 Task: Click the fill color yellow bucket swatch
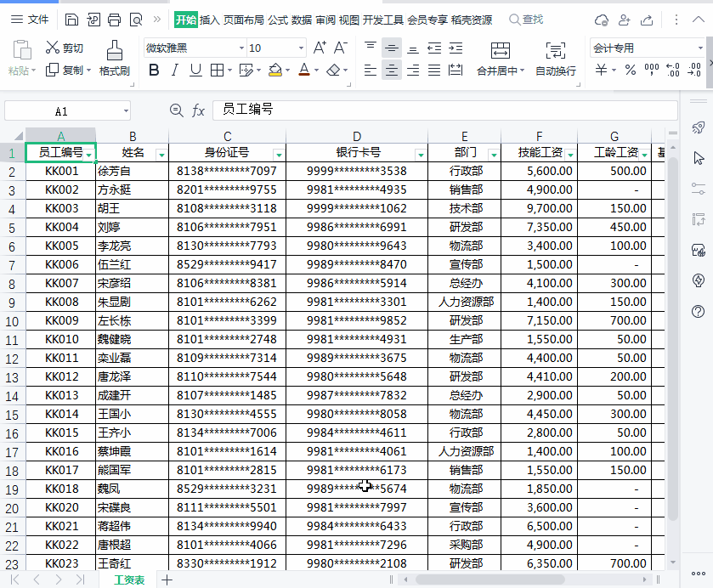coord(274,71)
